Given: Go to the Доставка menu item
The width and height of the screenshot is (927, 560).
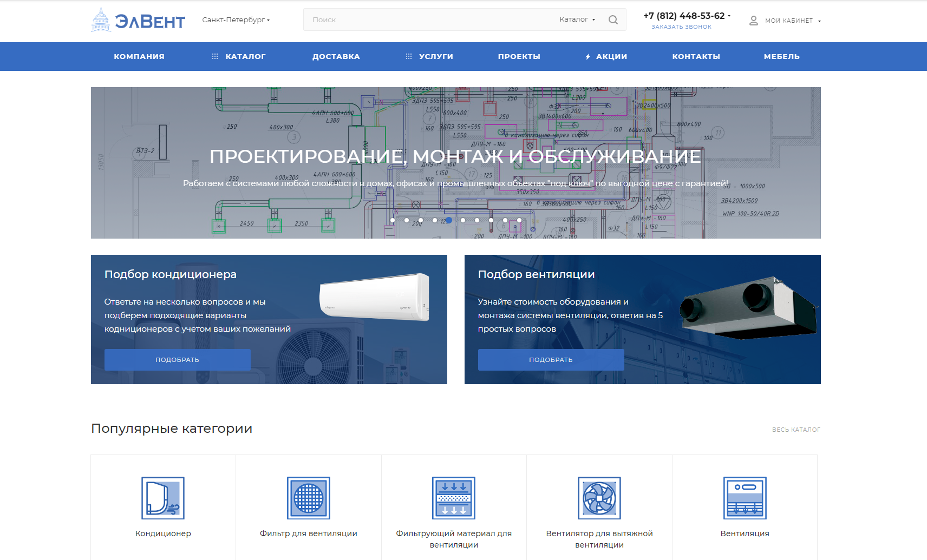Looking at the screenshot, I should [336, 56].
